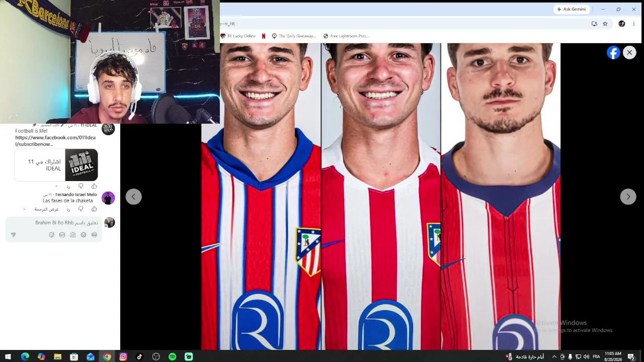Open the 11 IDEAL profile picture
Screen dimensions: 644x362
point(108,129)
